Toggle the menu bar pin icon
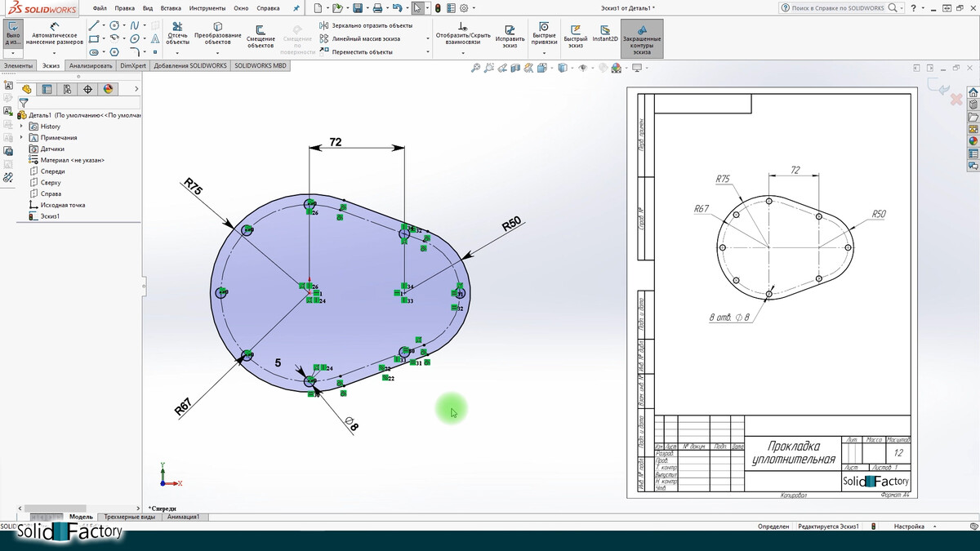Viewport: 980px width, 551px height. pos(296,8)
